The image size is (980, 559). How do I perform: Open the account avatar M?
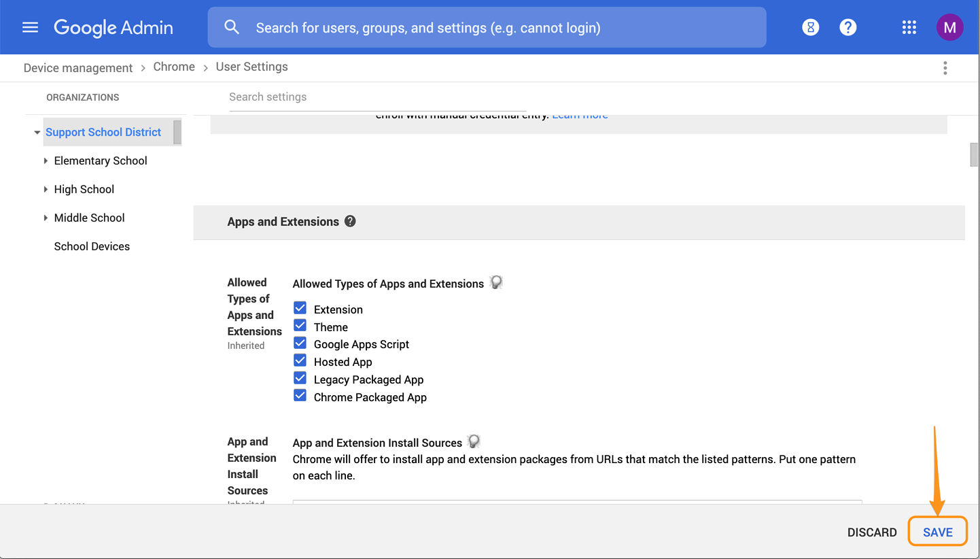pyautogui.click(x=949, y=27)
